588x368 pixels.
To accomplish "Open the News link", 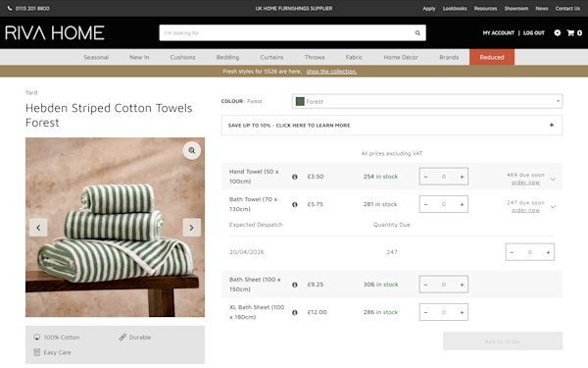I will 542,8.
